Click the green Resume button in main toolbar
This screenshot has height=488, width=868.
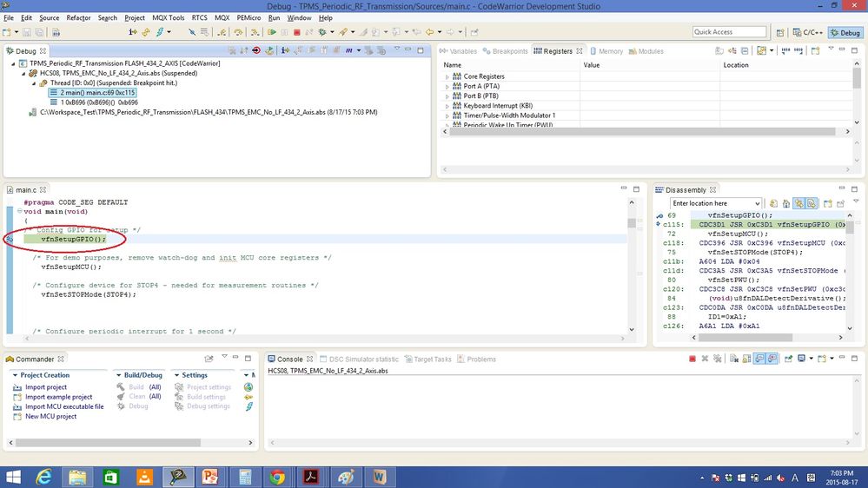point(272,32)
